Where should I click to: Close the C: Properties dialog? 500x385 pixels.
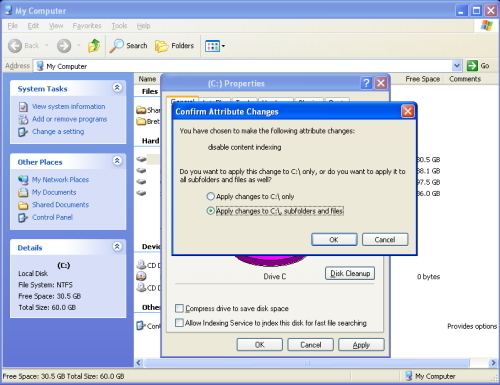point(381,83)
